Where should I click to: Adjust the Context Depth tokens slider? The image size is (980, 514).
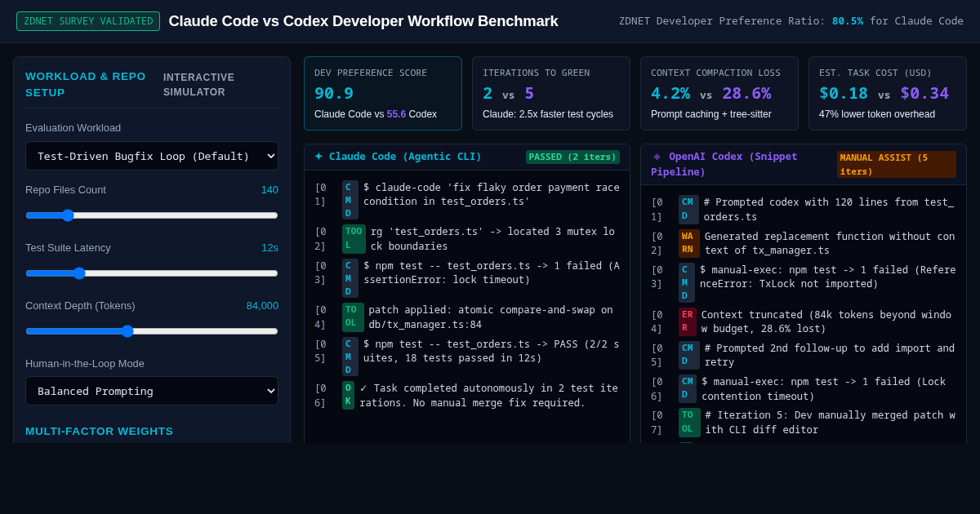click(x=152, y=331)
